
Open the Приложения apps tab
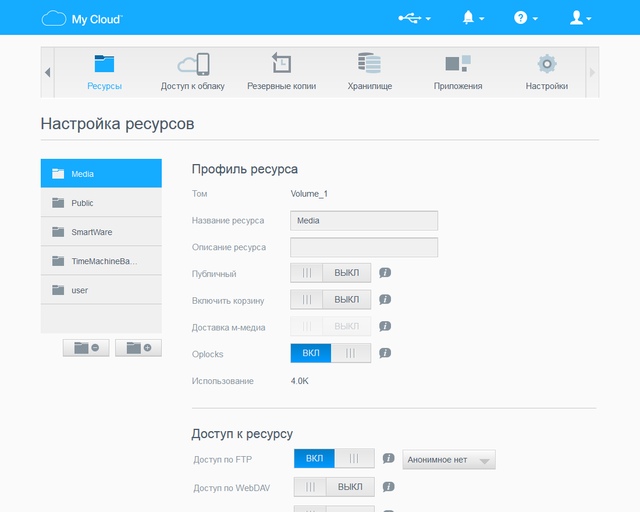coord(458,72)
